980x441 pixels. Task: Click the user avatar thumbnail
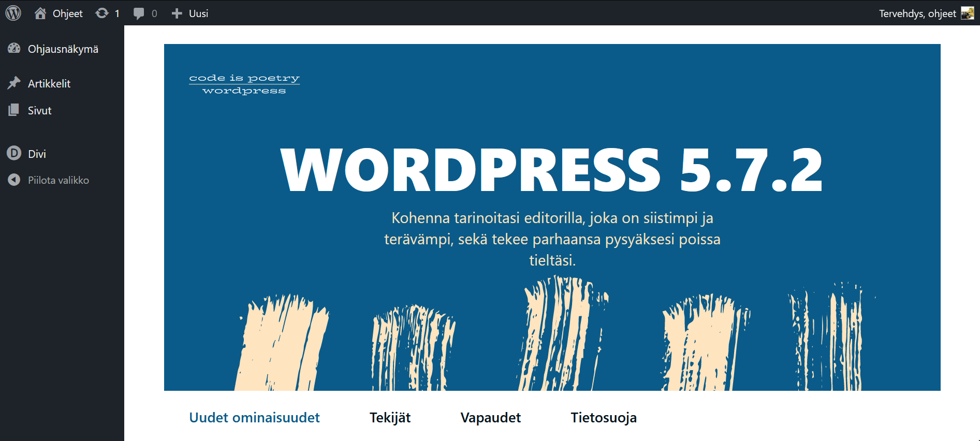click(967, 13)
